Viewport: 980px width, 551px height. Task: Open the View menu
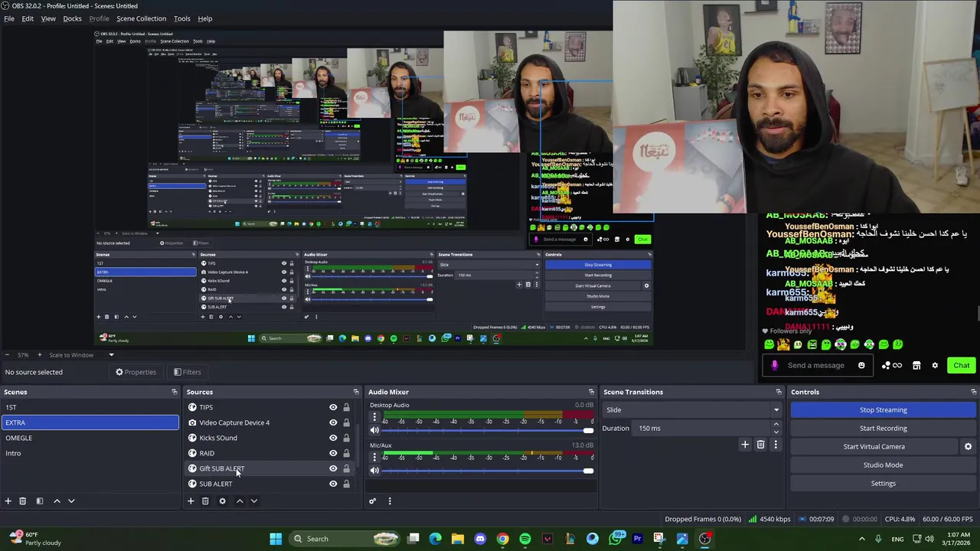tap(48, 18)
